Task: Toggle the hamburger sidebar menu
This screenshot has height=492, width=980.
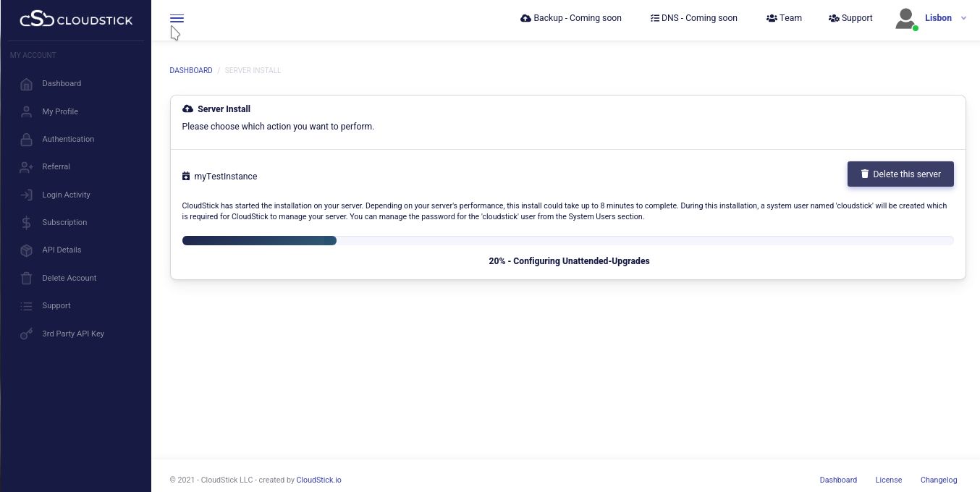Action: (x=177, y=19)
